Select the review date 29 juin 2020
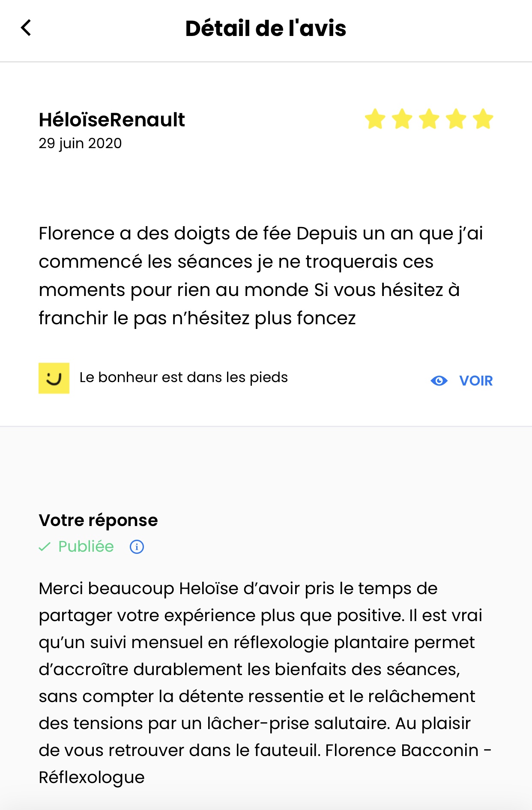 [x=80, y=143]
